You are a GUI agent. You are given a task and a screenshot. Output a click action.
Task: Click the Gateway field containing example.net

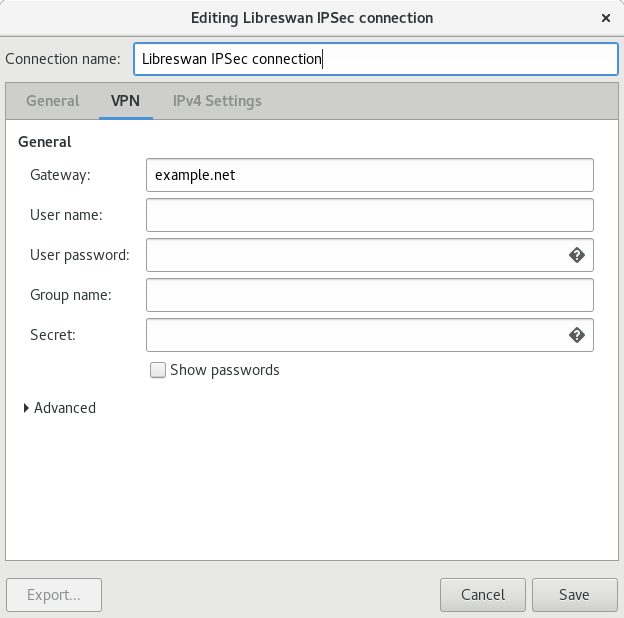click(369, 175)
